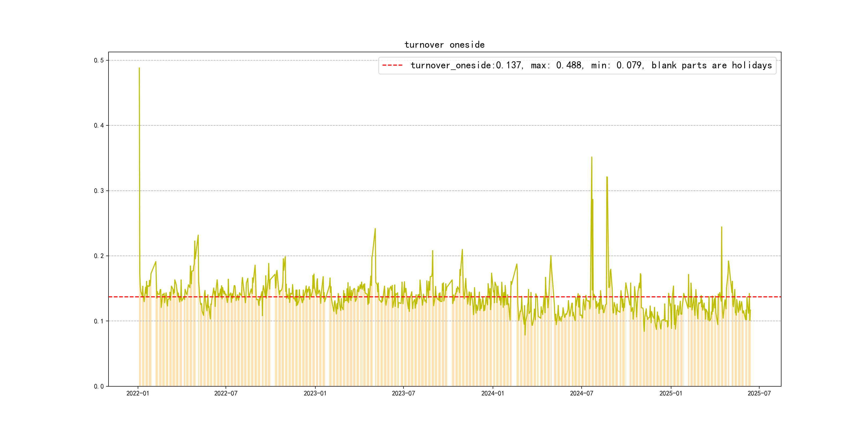The height and width of the screenshot is (434, 868).
Task: Click the peak of the April 2025 spike
Action: point(721,227)
